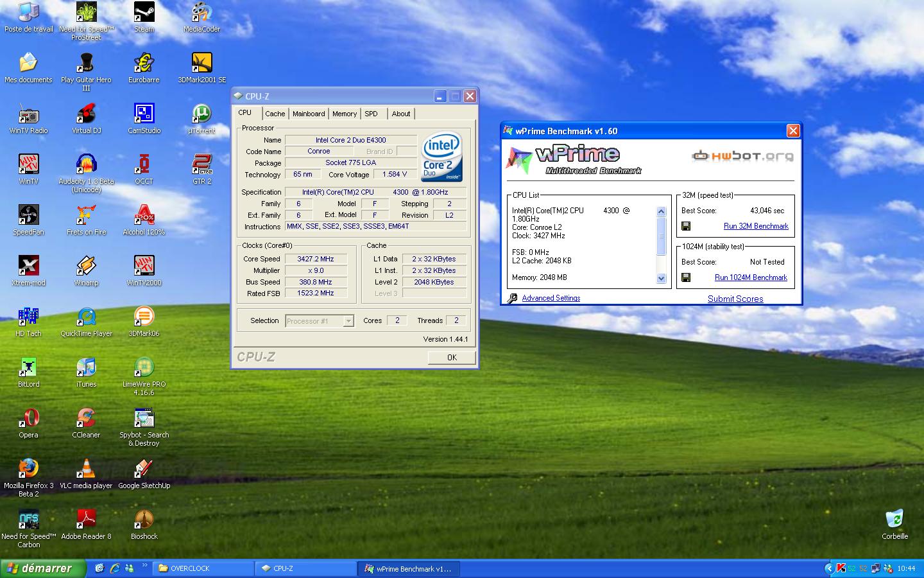The image size is (924, 578).
Task: Open the Eurobarre desktop icon
Action: [144, 68]
